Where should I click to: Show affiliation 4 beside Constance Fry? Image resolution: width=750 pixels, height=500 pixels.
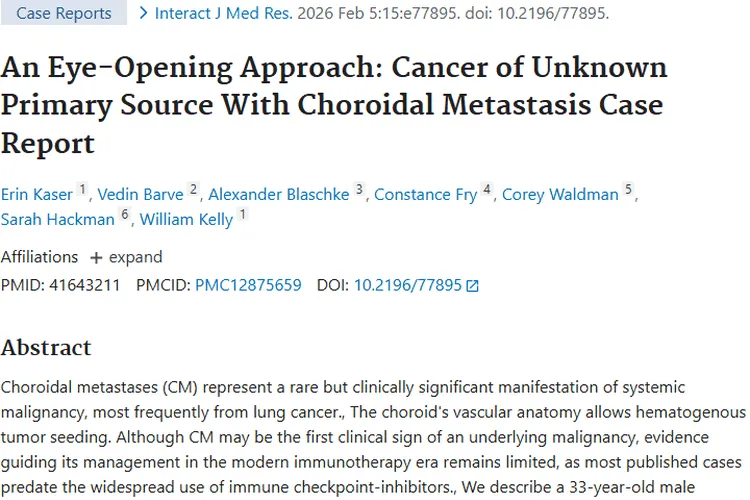[x=487, y=189]
